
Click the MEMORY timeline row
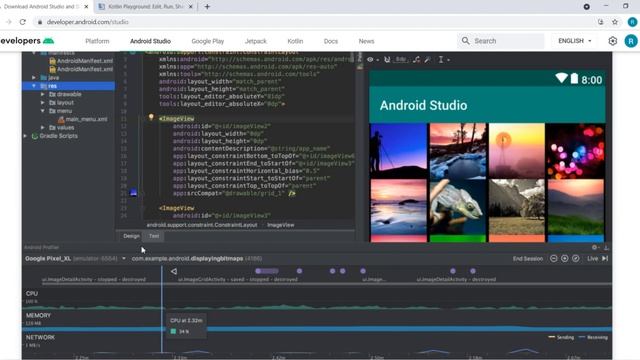(x=317, y=321)
